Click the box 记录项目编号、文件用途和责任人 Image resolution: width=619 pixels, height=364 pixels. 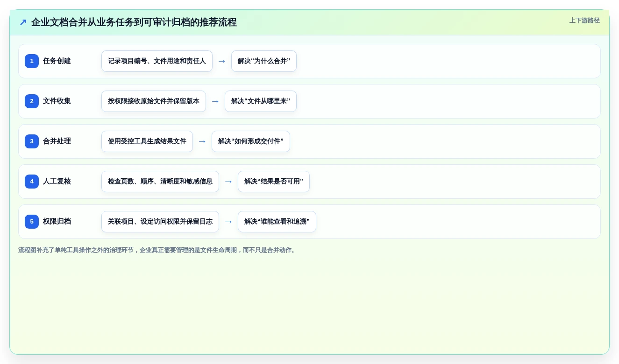tap(157, 61)
